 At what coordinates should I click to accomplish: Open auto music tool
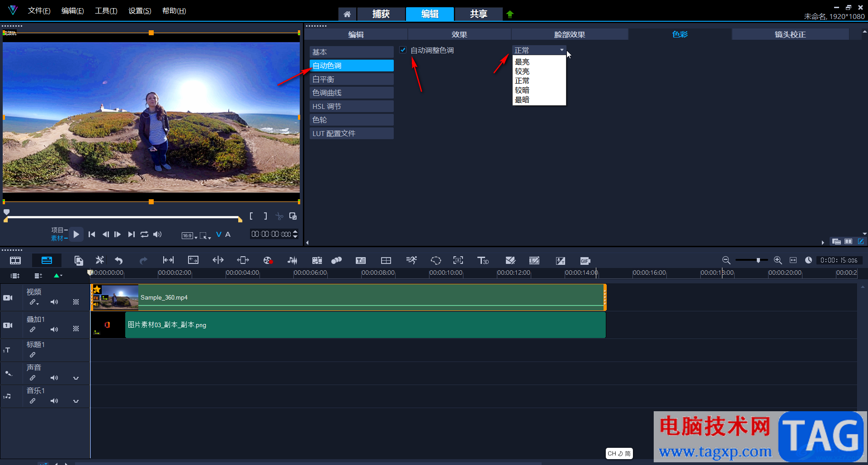[x=317, y=260]
